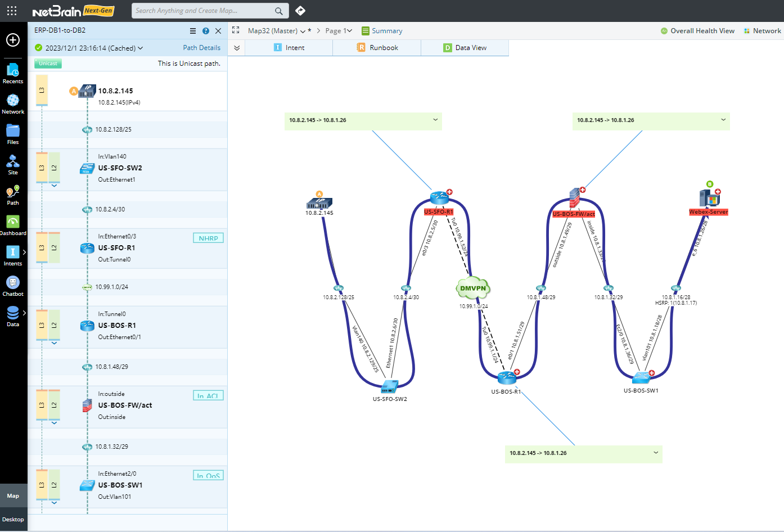Open the apps grid menu

[12, 11]
